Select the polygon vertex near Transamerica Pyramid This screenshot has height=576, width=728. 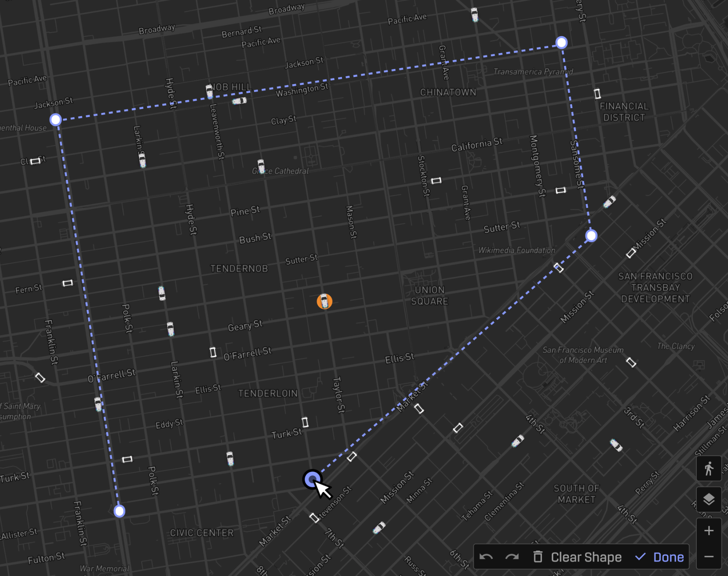561,43
